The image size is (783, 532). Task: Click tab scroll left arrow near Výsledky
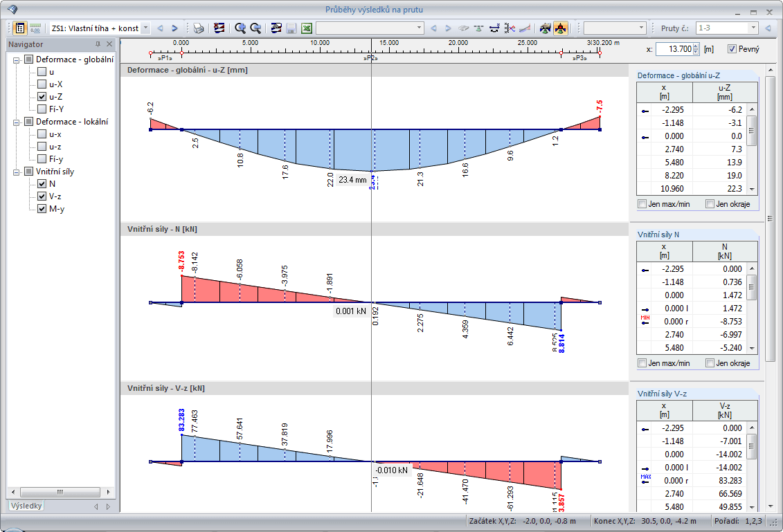pyautogui.click(x=96, y=506)
